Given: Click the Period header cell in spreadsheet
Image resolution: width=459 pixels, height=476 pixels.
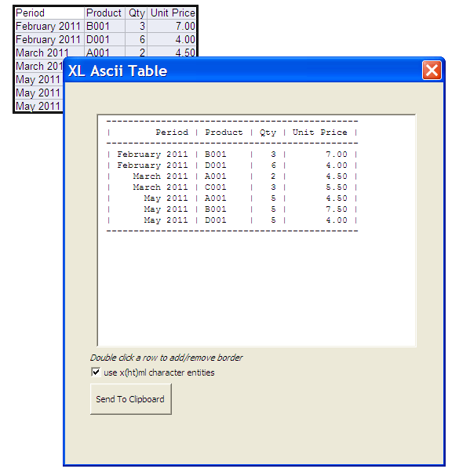Looking at the screenshot, I should (x=49, y=13).
